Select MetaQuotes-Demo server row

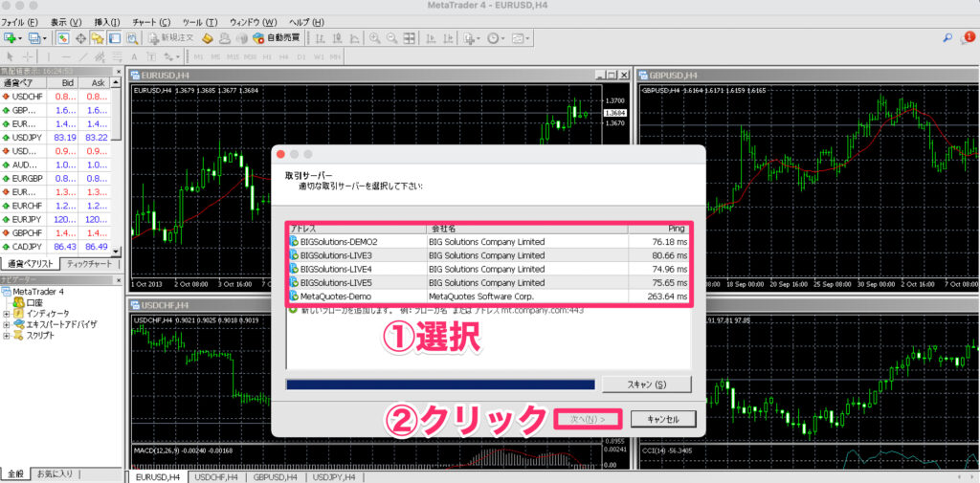click(489, 296)
